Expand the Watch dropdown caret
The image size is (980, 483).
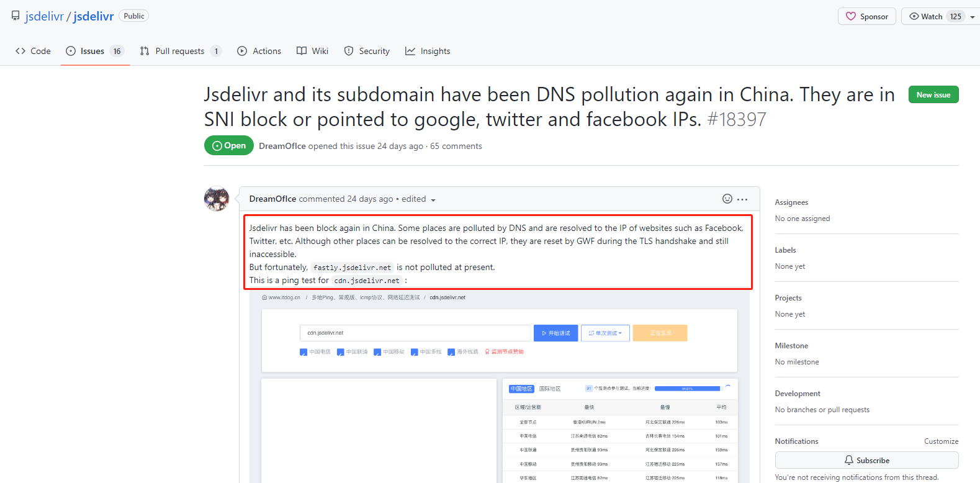(x=973, y=17)
